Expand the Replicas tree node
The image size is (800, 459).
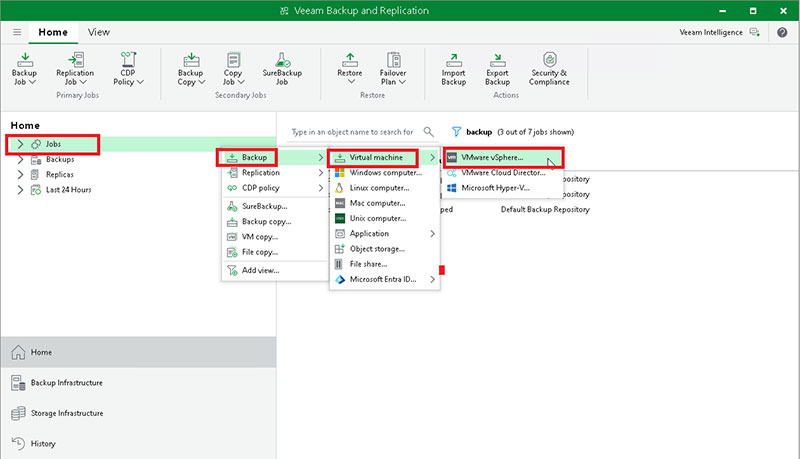[20, 174]
